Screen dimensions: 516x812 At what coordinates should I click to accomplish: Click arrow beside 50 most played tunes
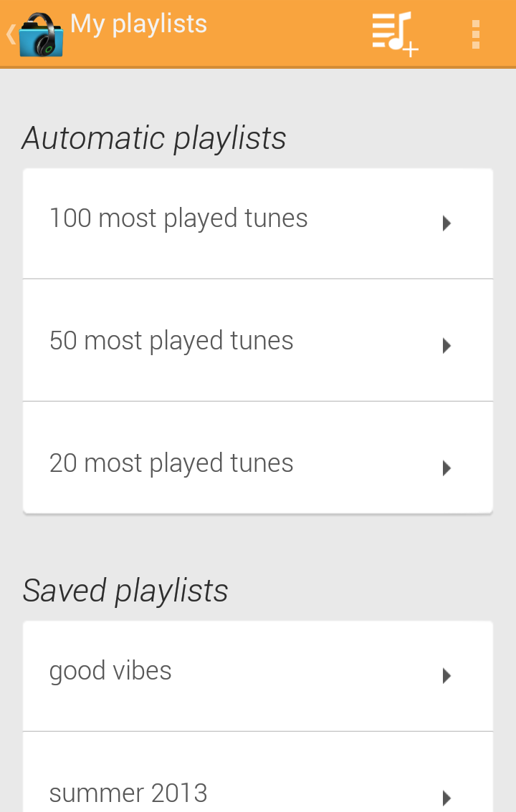coord(446,346)
